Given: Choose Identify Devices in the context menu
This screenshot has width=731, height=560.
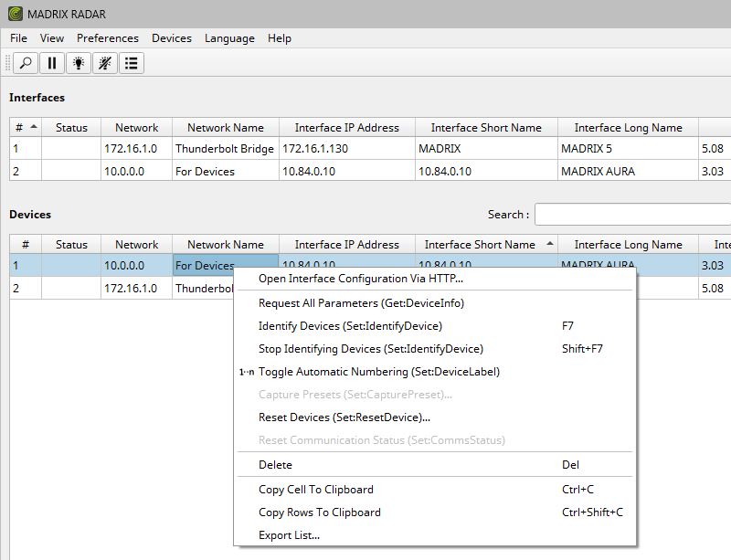Looking at the screenshot, I should [x=350, y=326].
